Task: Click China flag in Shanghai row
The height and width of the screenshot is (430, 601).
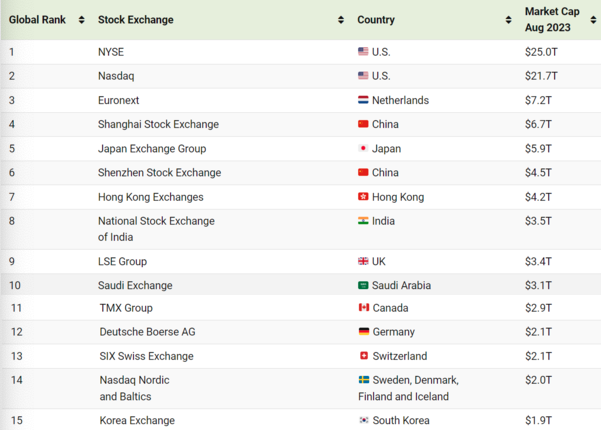Action: pos(363,124)
